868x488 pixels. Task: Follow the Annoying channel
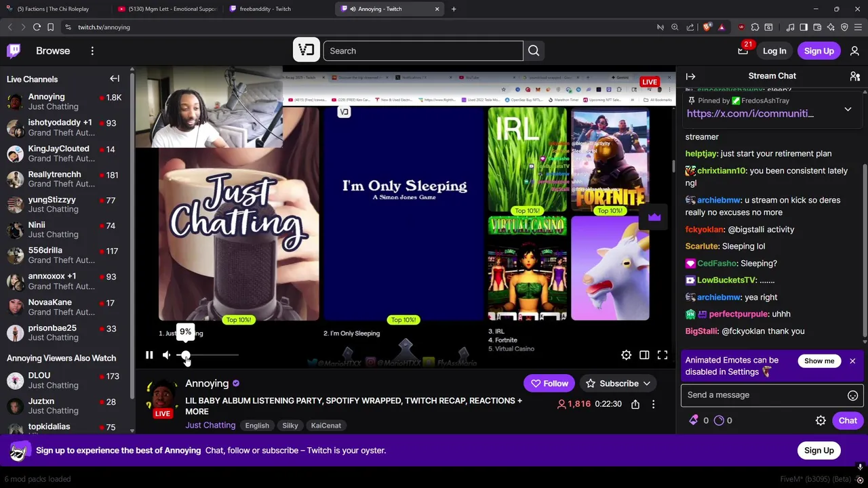(549, 384)
